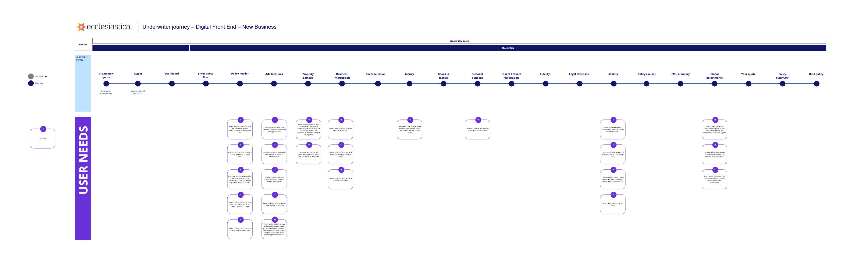Select the Dashboard step node circle
Screen dimensions: 868x268
(x=172, y=84)
